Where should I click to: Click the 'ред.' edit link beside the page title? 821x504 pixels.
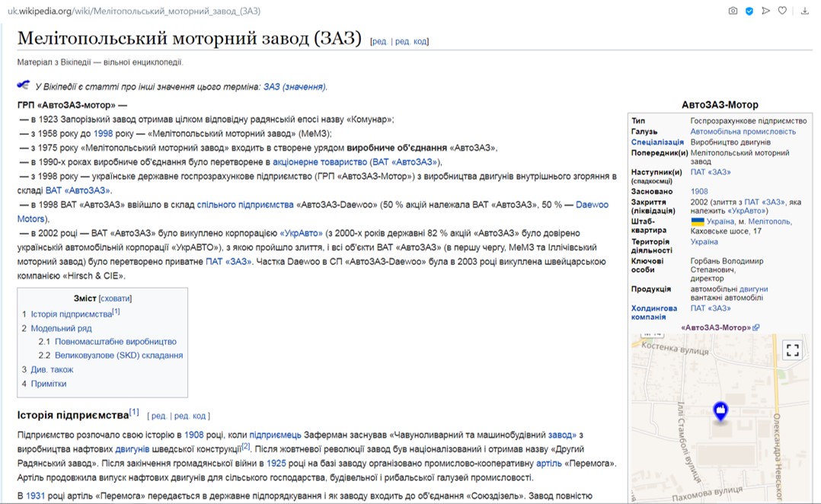pos(379,41)
